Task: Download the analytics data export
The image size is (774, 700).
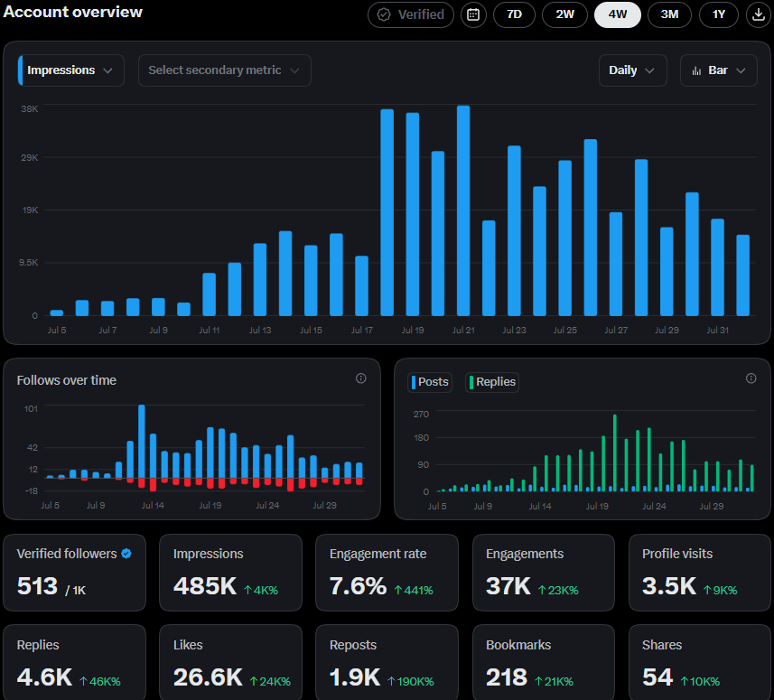Action: (759, 14)
